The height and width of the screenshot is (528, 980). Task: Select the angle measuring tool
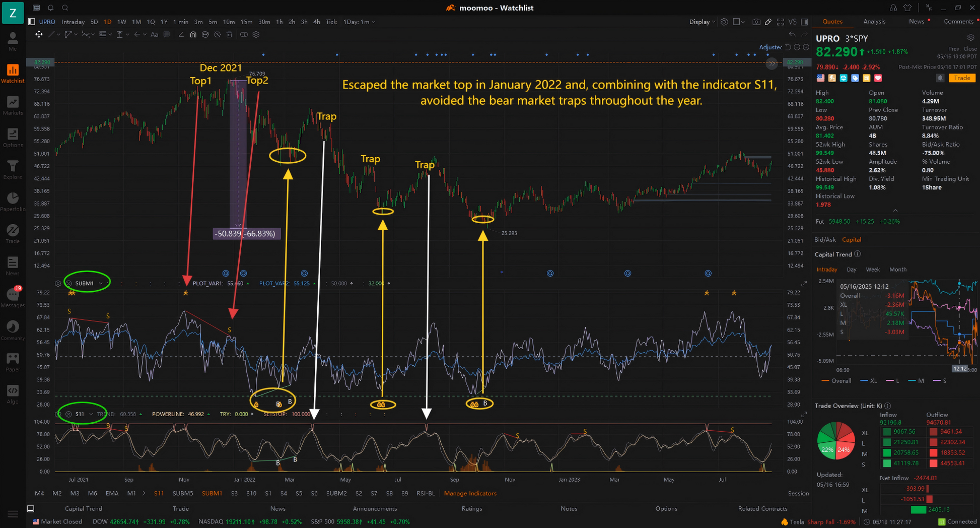click(181, 35)
